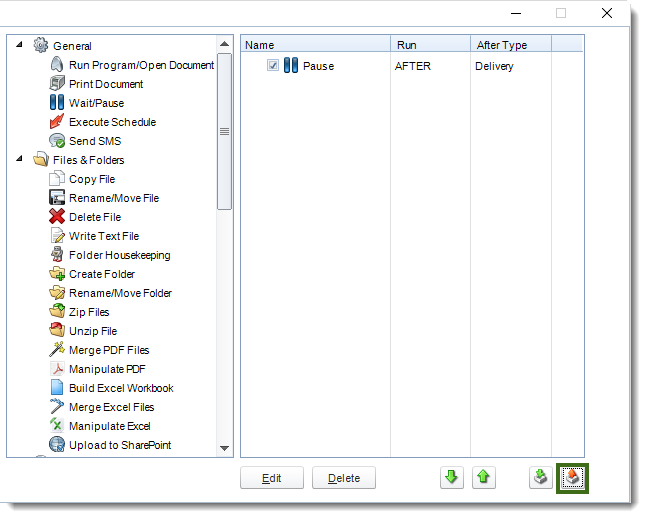Click the Folder Housekeeping icon

click(x=57, y=255)
